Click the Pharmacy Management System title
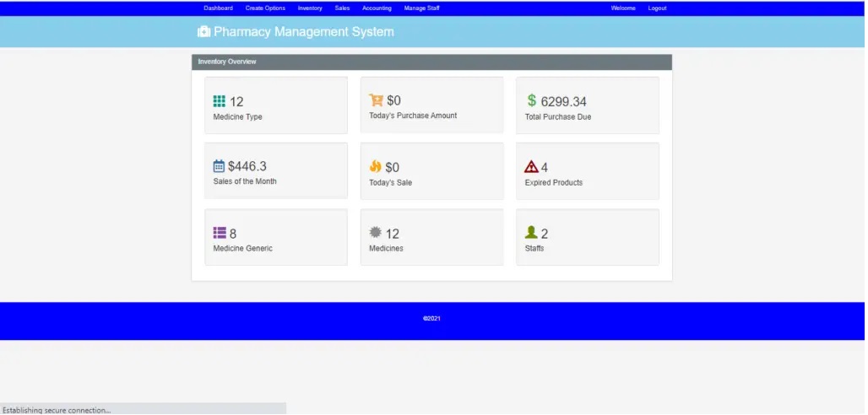Viewport: 868px width, 415px height. click(303, 32)
